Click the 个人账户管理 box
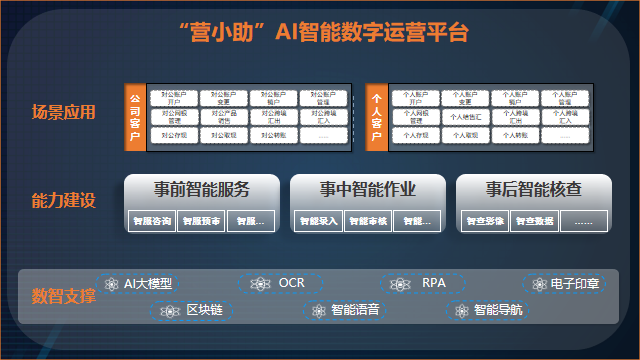 565,98
